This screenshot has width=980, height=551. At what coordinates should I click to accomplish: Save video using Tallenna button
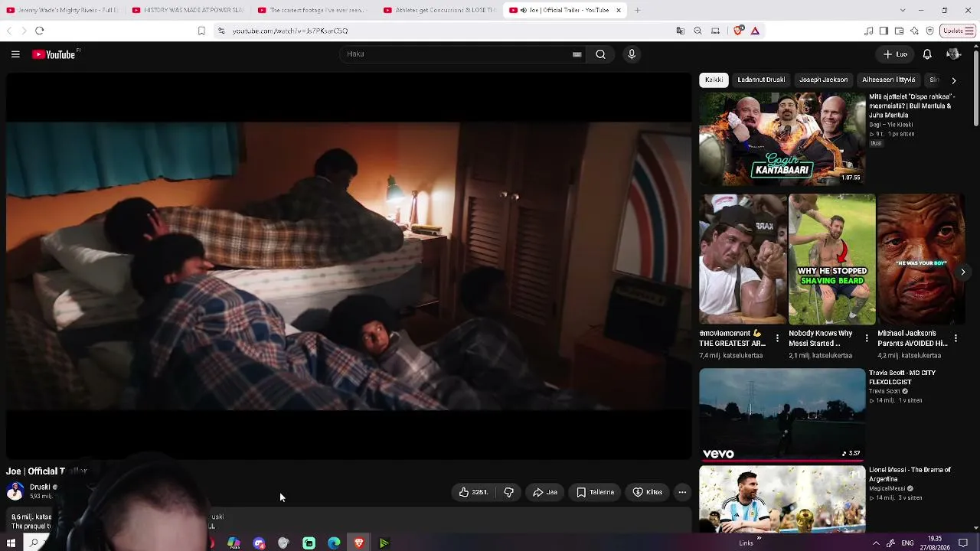tap(595, 492)
